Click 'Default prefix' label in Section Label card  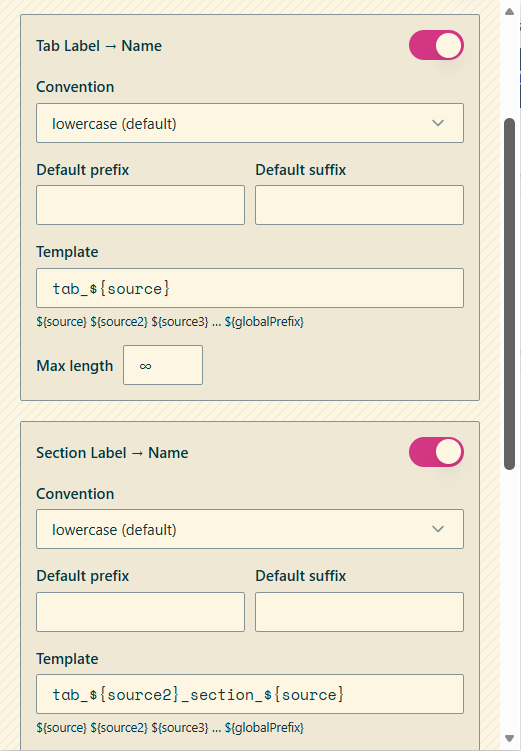point(83,576)
